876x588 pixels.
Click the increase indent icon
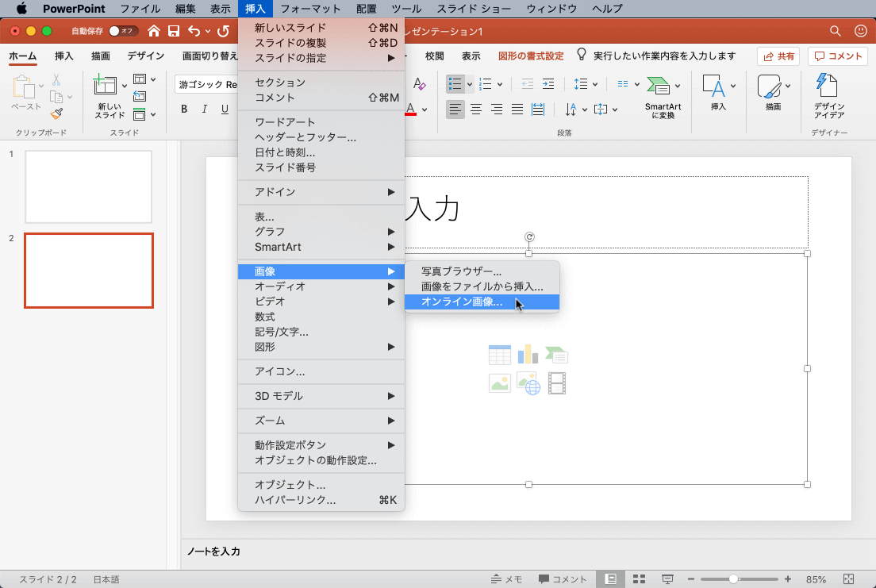(548, 84)
